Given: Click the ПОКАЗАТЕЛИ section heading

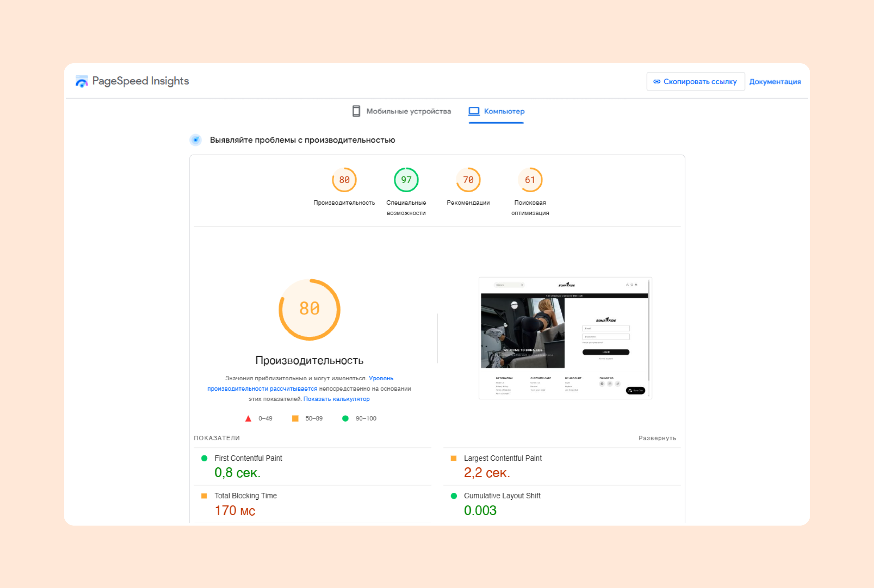Looking at the screenshot, I should (x=217, y=438).
